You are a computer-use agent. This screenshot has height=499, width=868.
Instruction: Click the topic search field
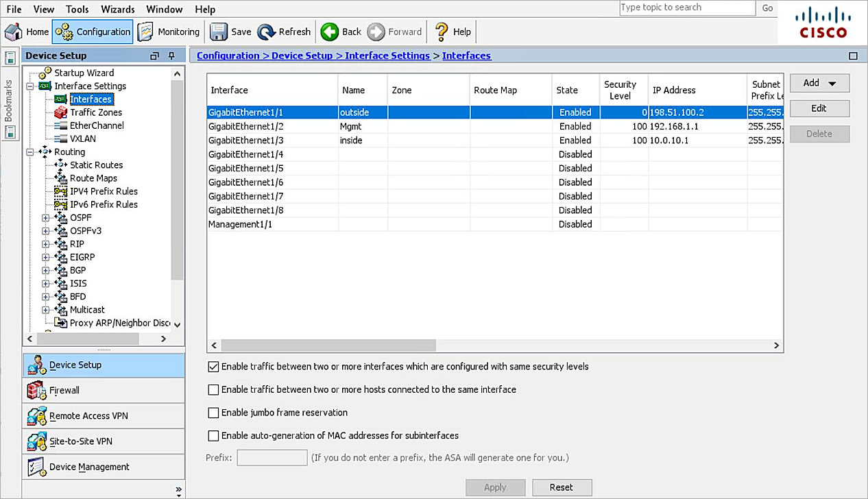click(686, 8)
